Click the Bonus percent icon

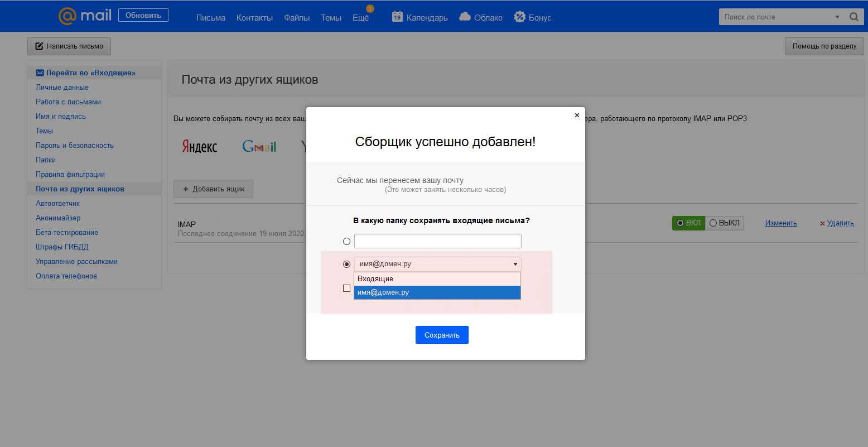click(x=519, y=17)
